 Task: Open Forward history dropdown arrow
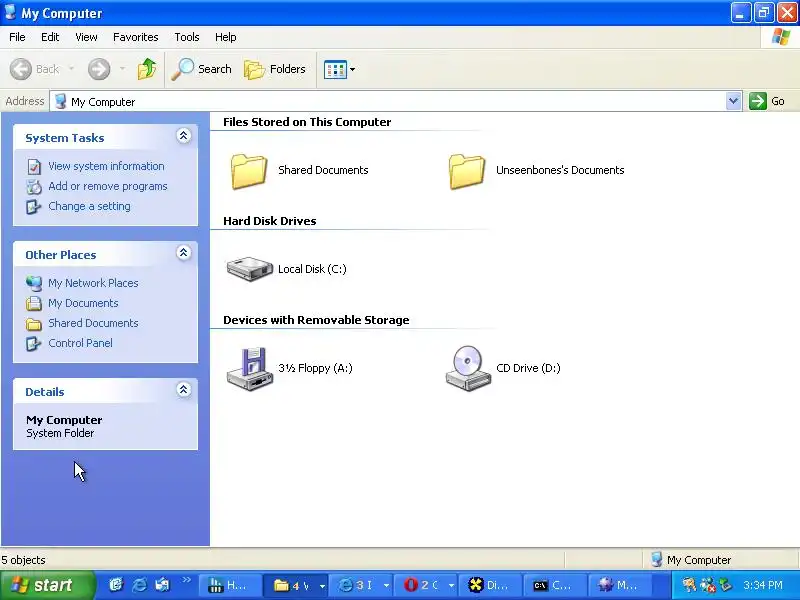[122, 69]
